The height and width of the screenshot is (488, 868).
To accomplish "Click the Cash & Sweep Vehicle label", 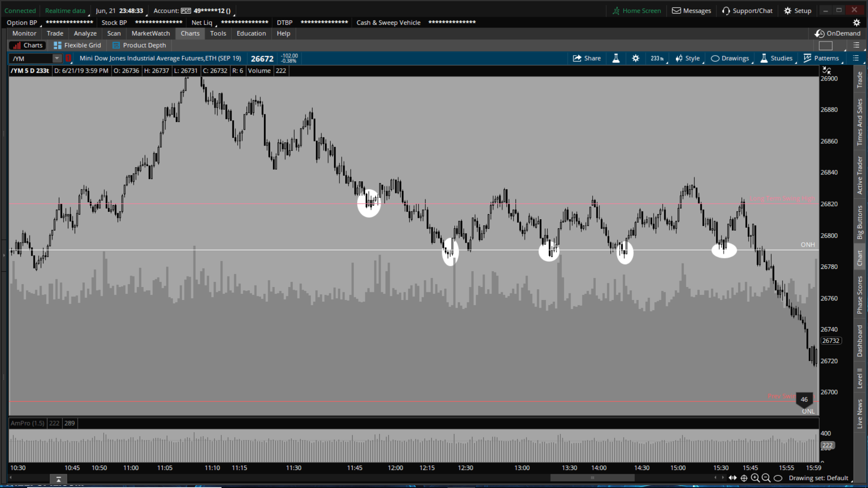I will click(x=388, y=23).
